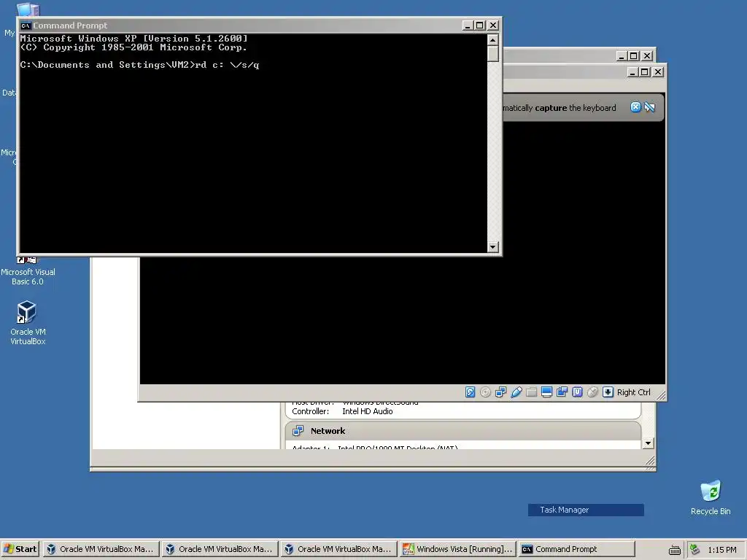The image size is (747, 560).
Task: Click the keyboard capture arrow indicator icon
Action: point(608,392)
